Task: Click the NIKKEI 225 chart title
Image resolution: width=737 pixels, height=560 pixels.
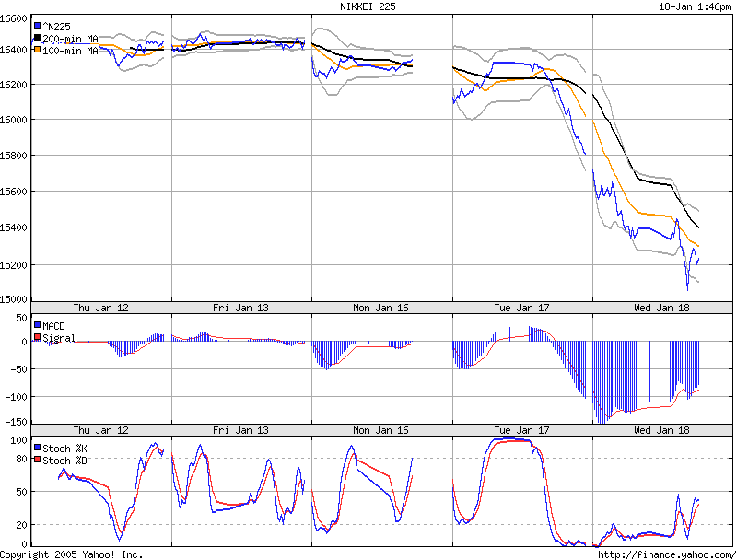Action: 368,6
